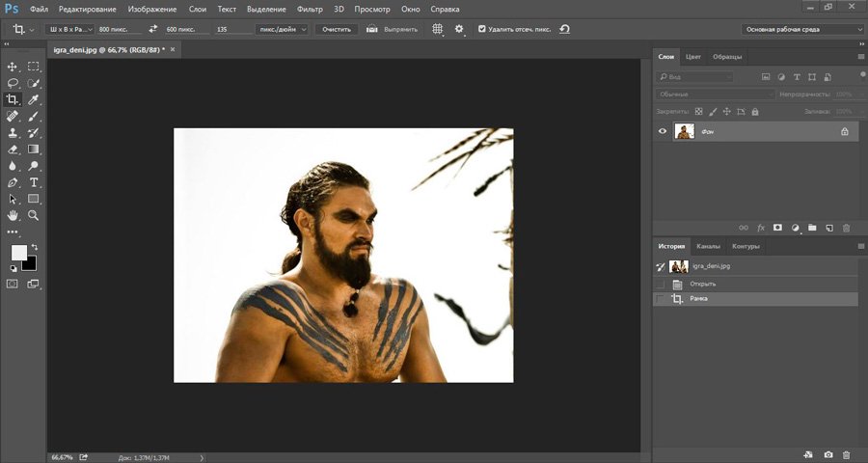Collapse the toolbox with double-arrow

(7, 43)
